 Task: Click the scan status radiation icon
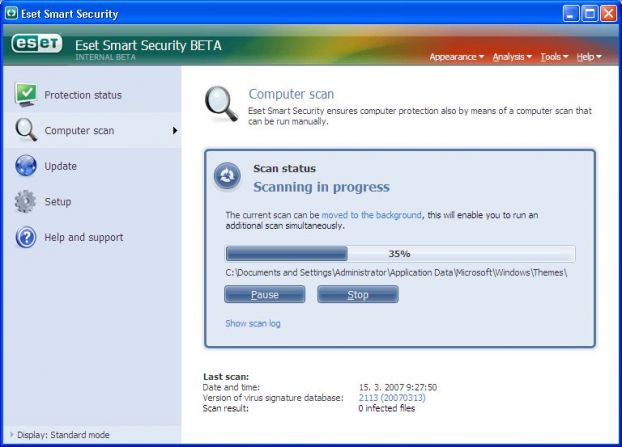(227, 177)
